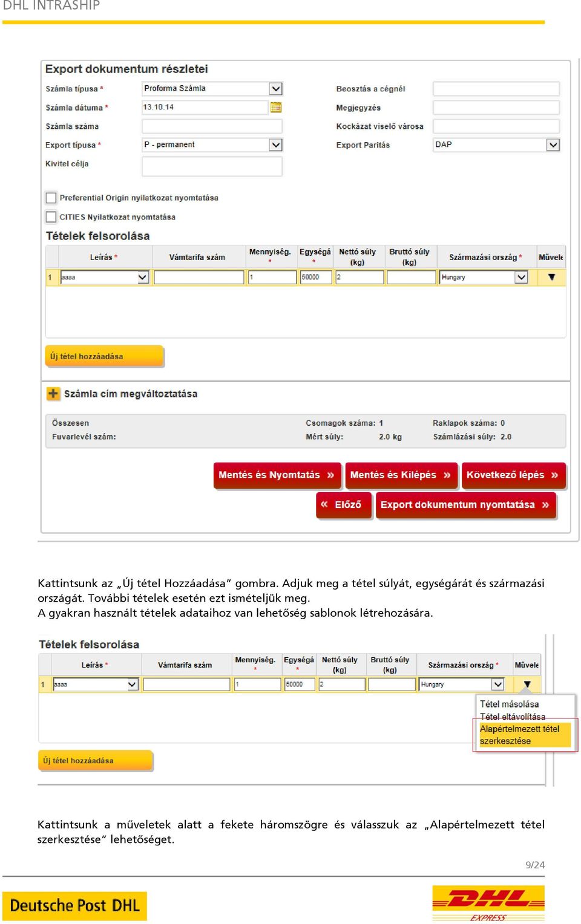Go to Következő lépés
This screenshot has height=924, width=581.
[x=513, y=475]
